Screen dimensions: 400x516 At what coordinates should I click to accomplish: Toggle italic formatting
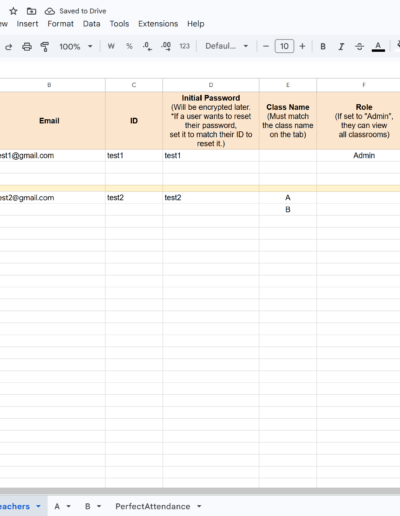click(x=341, y=47)
